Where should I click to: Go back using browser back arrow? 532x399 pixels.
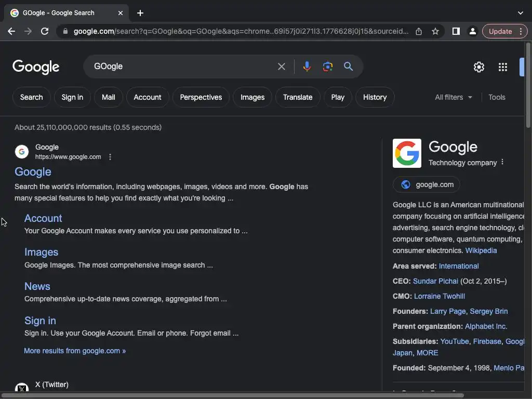click(11, 31)
